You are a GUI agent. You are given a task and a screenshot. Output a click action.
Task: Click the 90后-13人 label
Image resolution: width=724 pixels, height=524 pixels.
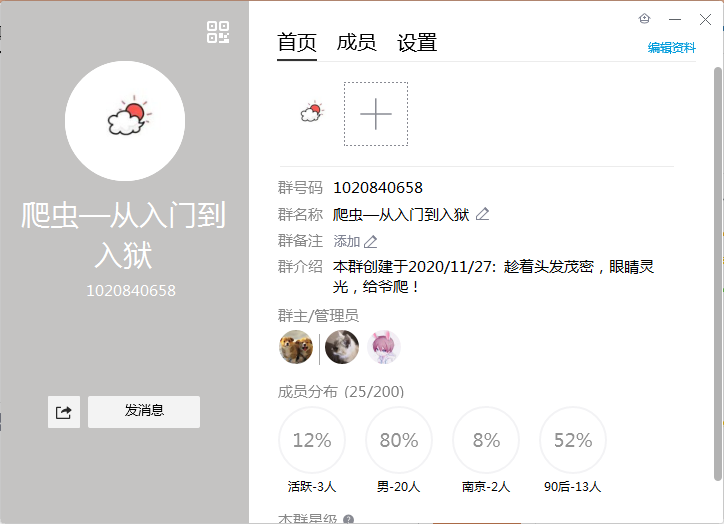pos(573,487)
